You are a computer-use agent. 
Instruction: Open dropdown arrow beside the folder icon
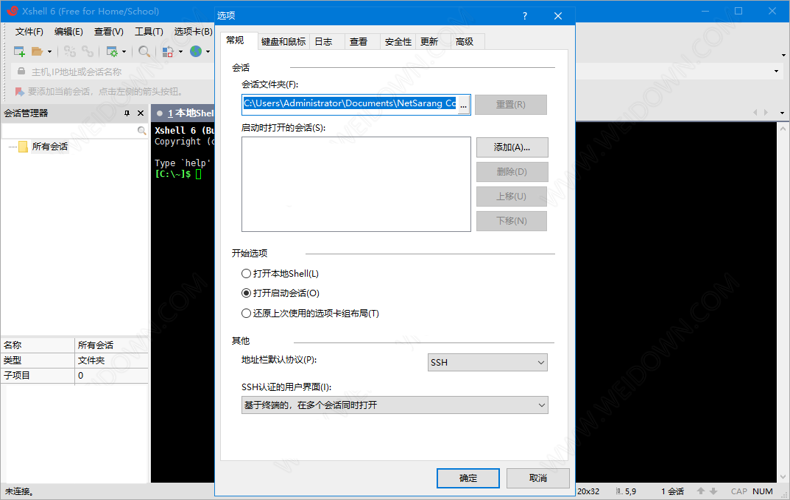click(49, 51)
